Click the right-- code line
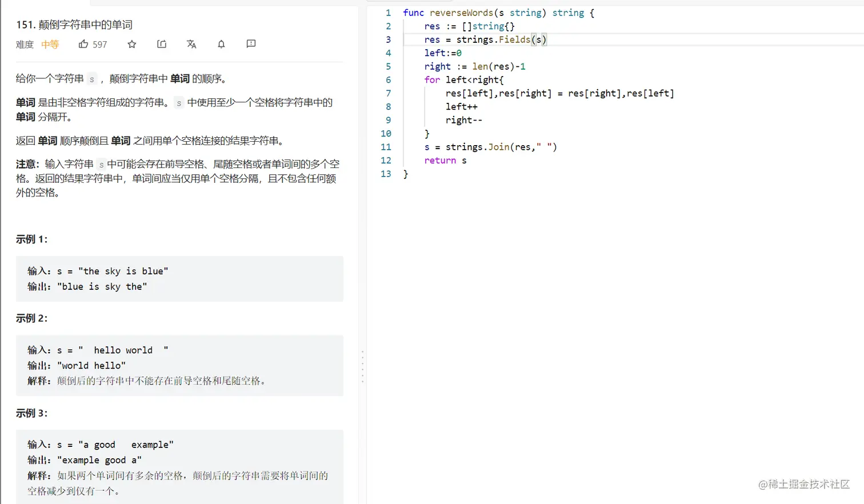This screenshot has width=864, height=504. pyautogui.click(x=464, y=120)
